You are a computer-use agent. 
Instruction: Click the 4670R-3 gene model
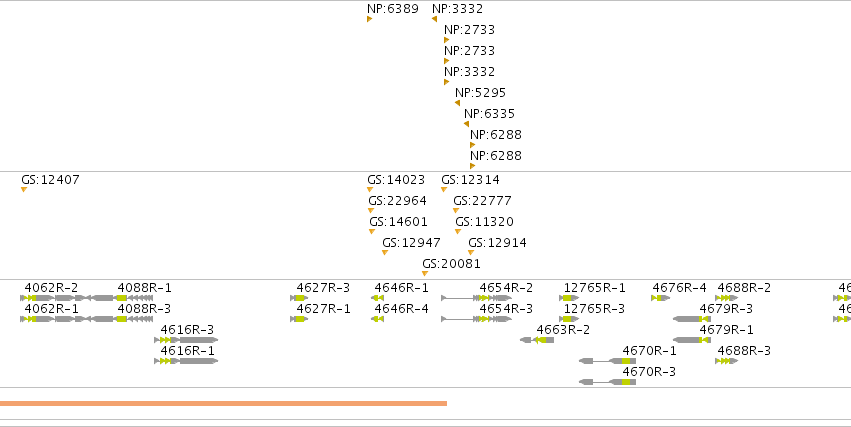(607, 383)
